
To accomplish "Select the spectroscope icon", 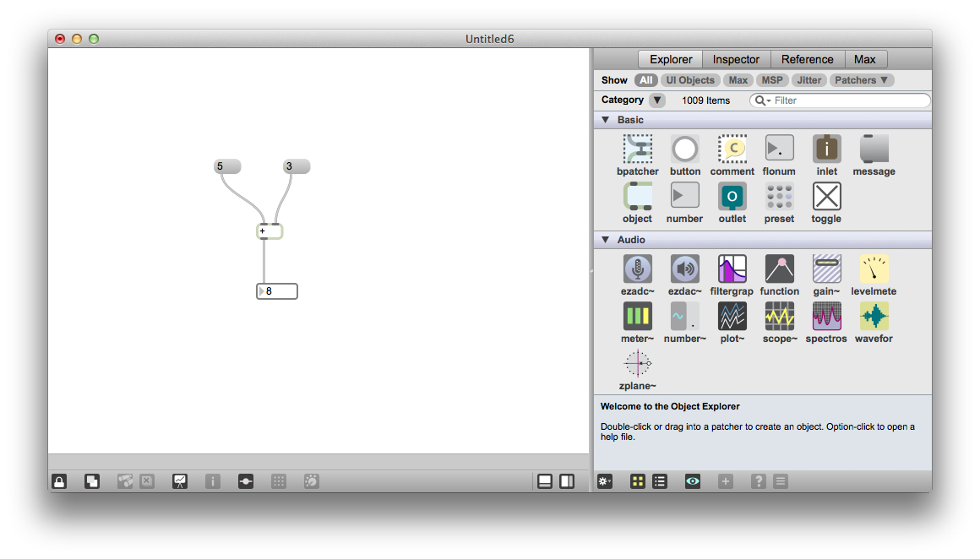I will click(x=826, y=316).
